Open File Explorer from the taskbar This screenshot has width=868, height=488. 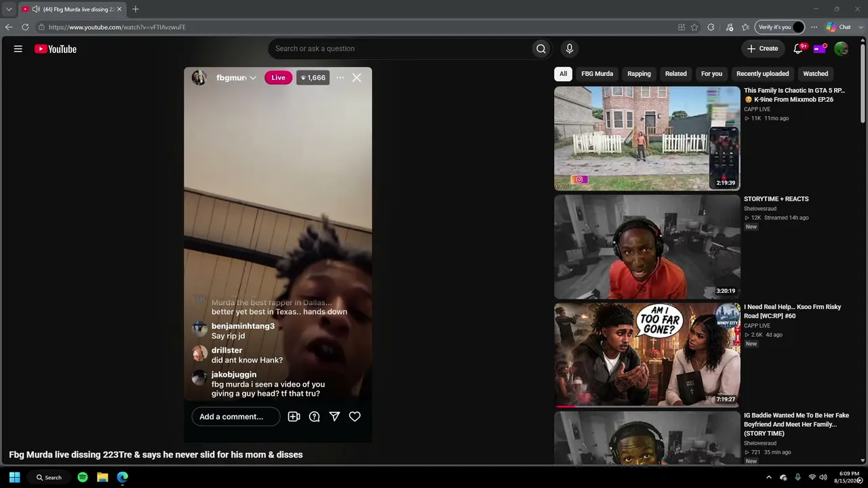pos(102,477)
